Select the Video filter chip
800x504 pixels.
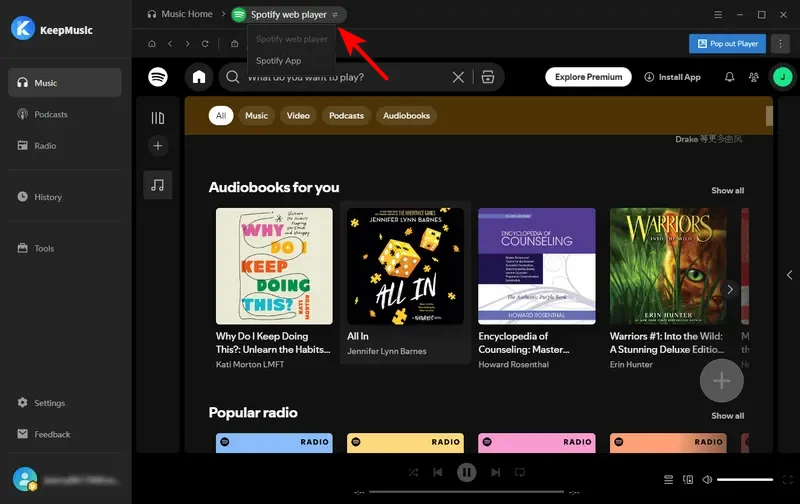(x=298, y=116)
